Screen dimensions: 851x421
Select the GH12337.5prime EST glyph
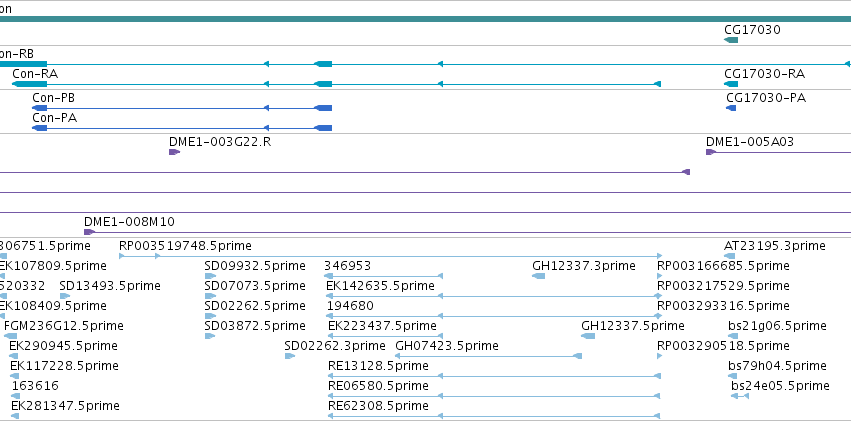pyautogui.click(x=588, y=336)
